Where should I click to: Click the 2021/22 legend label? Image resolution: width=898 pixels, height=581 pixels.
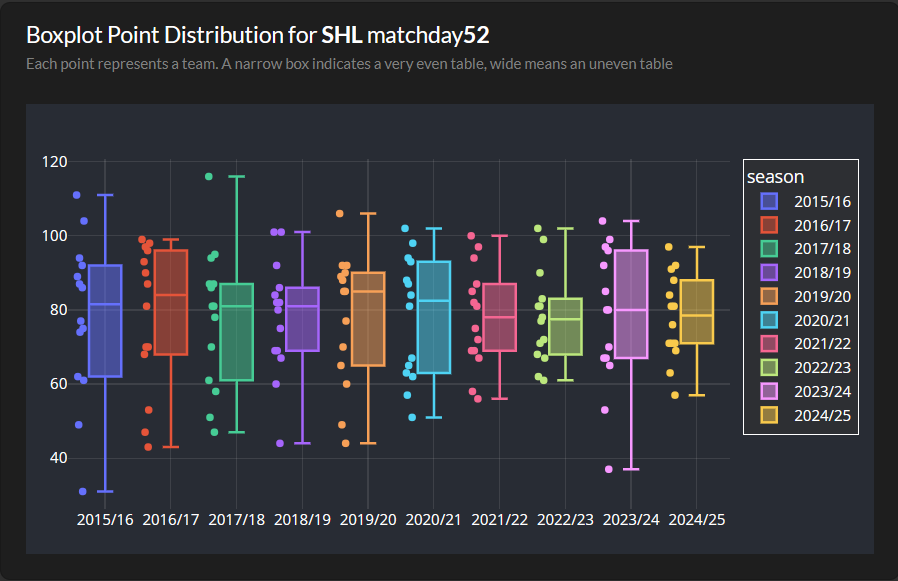point(822,345)
